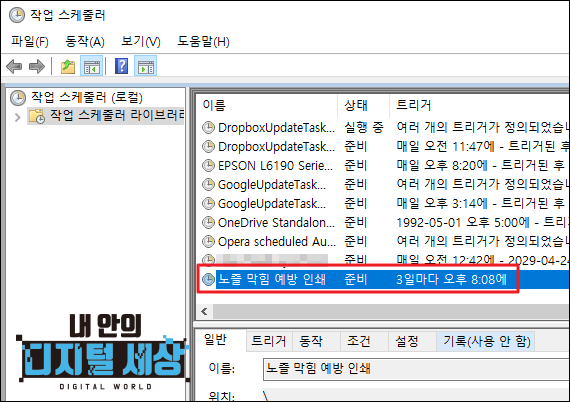
Task: Click the 실행 중 status cell
Action: tap(364, 127)
